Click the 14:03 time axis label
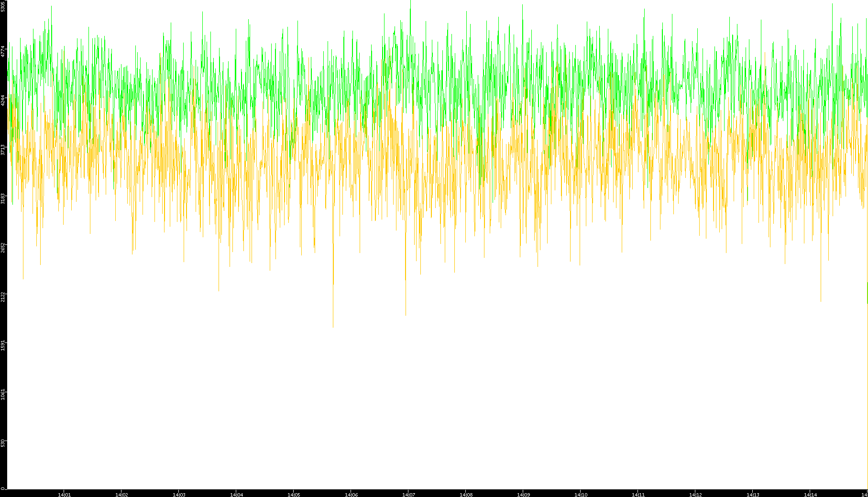 click(x=179, y=495)
